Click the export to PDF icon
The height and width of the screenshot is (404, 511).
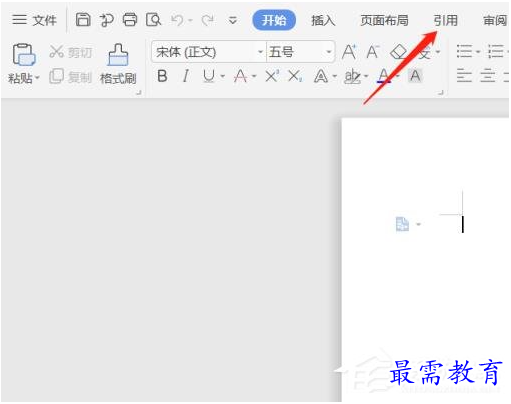pyautogui.click(x=107, y=20)
